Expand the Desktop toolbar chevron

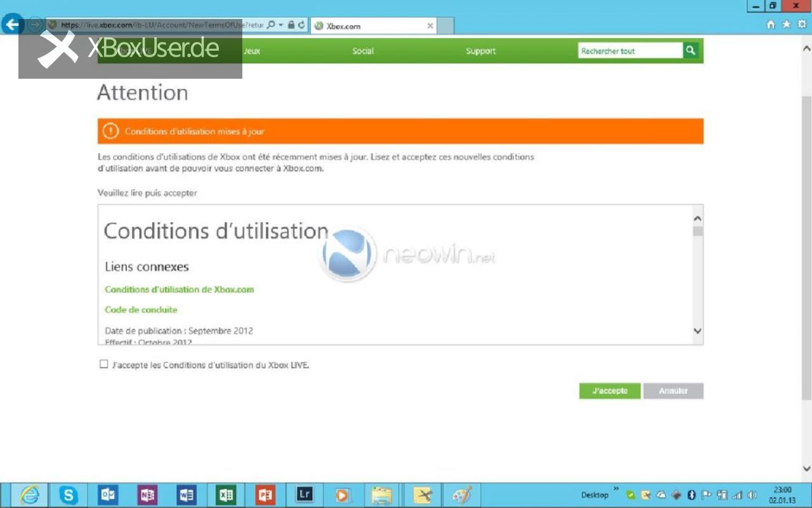tap(616, 489)
